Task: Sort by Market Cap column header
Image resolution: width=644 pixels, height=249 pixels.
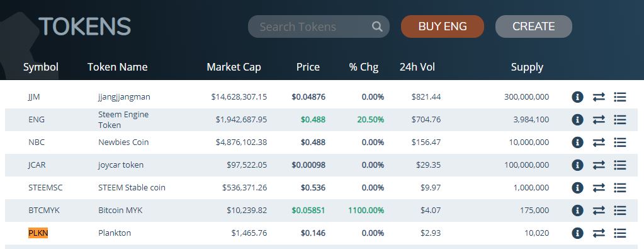Action: click(234, 67)
